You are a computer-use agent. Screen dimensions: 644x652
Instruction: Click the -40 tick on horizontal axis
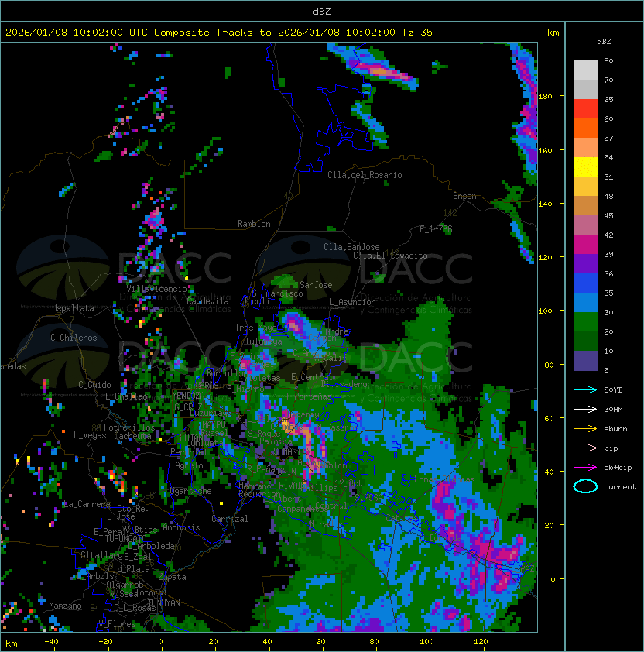[x=51, y=642]
